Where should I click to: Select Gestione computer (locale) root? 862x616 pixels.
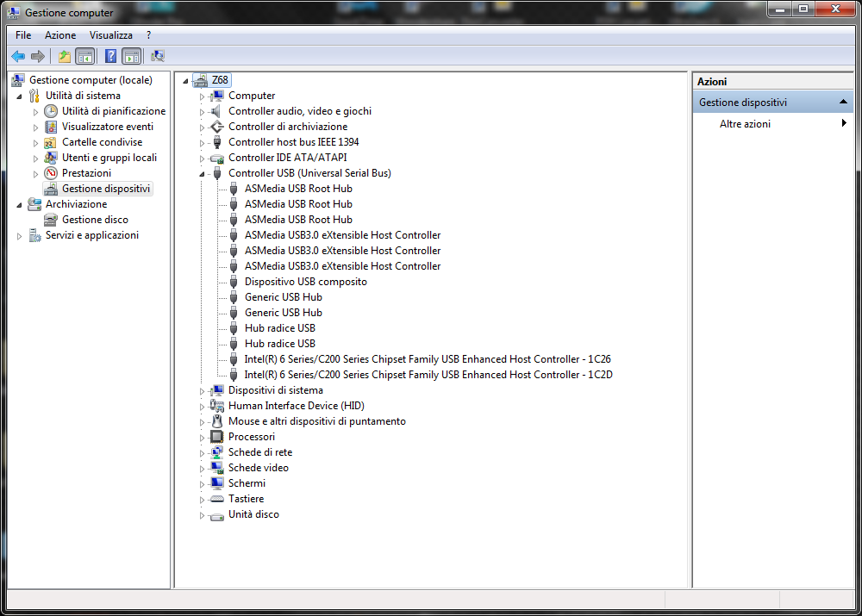coord(91,80)
